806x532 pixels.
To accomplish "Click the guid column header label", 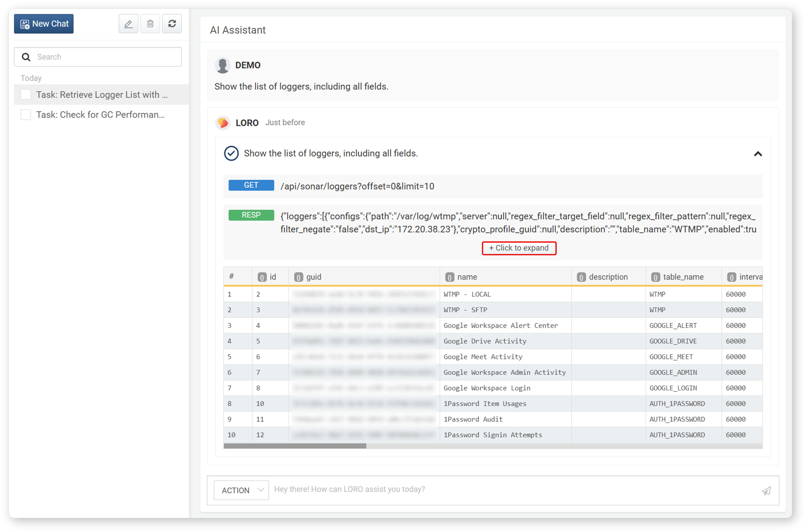I will [x=314, y=277].
